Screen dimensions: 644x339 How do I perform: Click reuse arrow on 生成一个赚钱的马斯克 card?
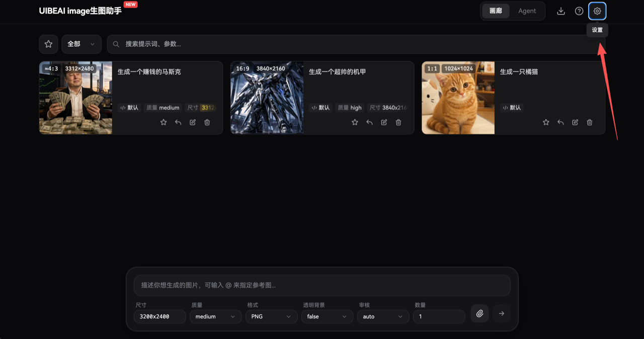pos(178,122)
